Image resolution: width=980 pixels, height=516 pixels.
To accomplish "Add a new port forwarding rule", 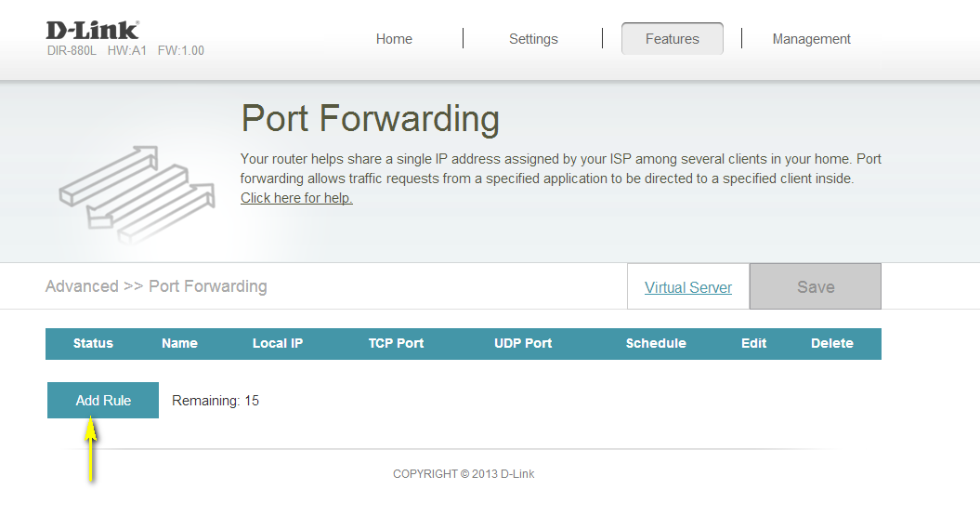I will pyautogui.click(x=103, y=401).
